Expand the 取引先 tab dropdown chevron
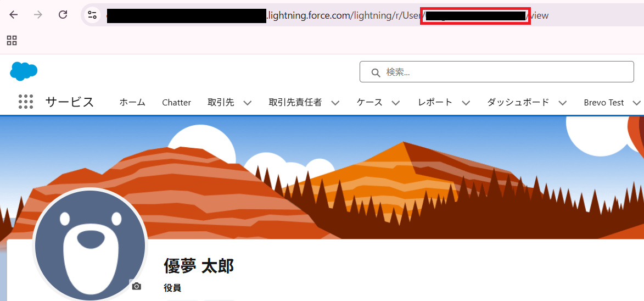 point(247,103)
